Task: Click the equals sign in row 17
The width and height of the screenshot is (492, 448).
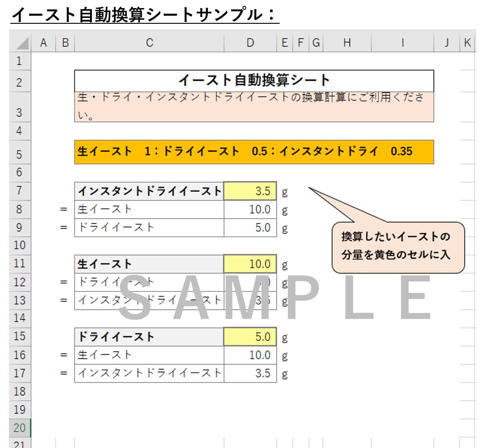Action: pos(64,373)
